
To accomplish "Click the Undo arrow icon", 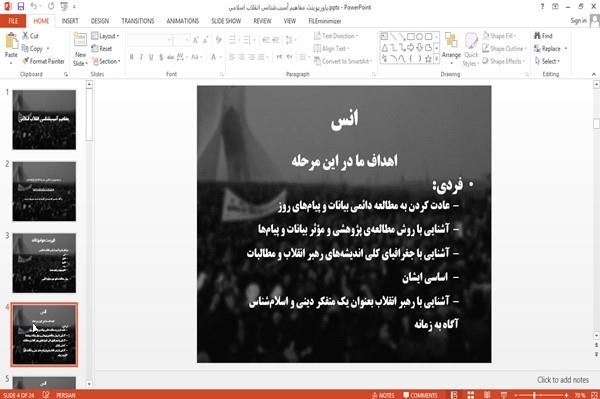I will tap(34, 7).
